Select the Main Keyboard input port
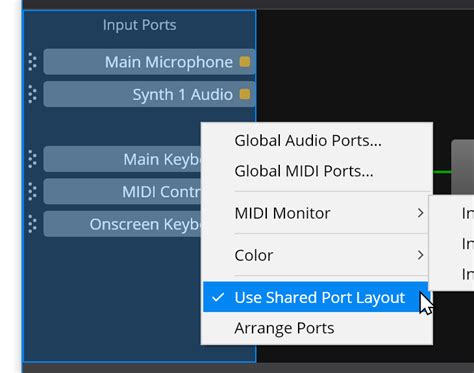Viewport: 474px width, 373px height. coord(122,159)
